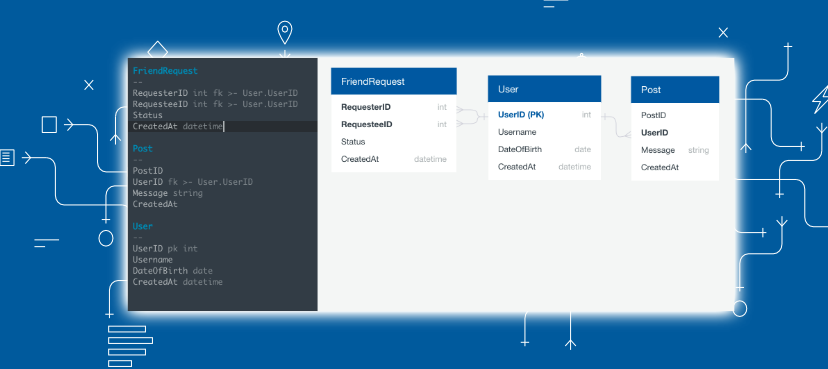
Task: Click the 'UserID fk >- User.UserID' code line
Action: click(193, 182)
